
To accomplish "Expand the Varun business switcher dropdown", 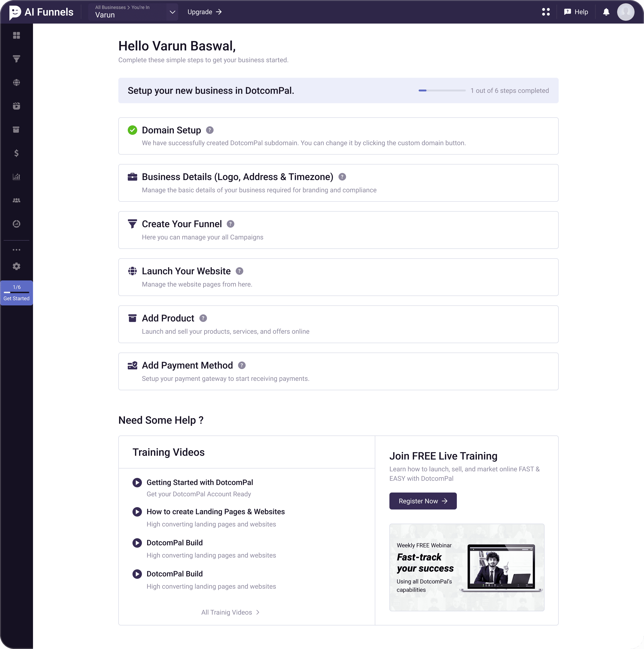I will [x=172, y=12].
